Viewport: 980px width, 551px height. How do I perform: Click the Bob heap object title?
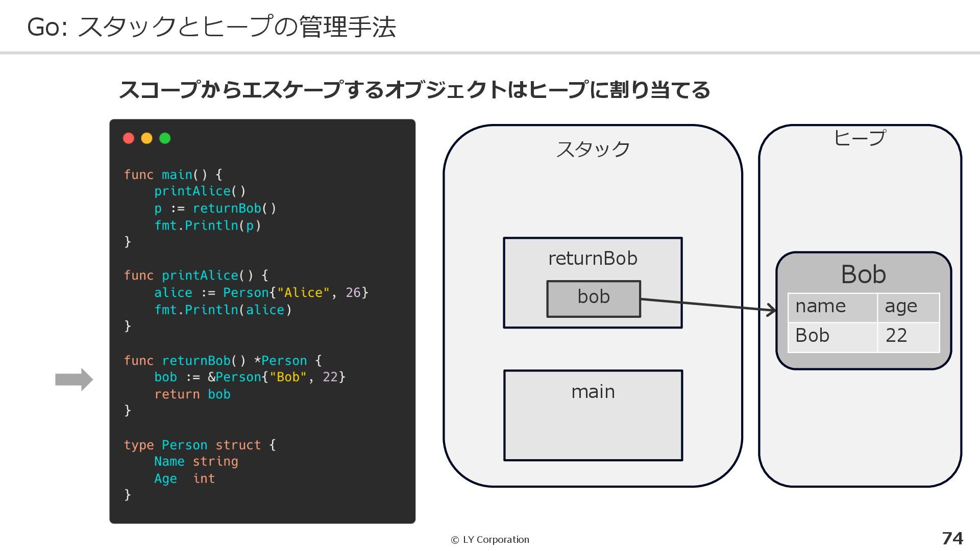863,274
